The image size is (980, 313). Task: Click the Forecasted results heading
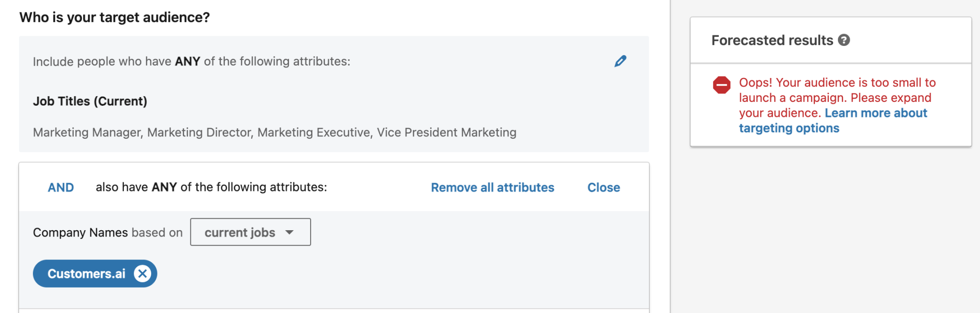[x=772, y=40]
